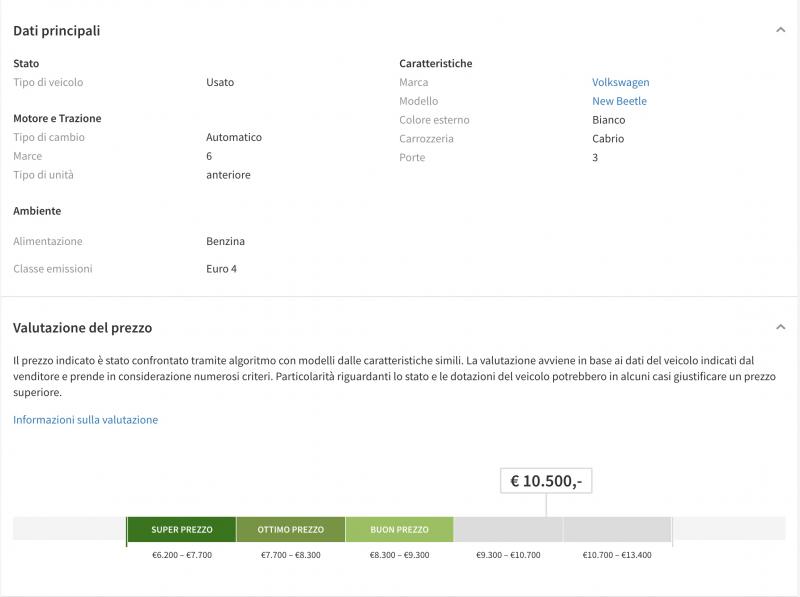Click the light green BUON PREZZO segment

399,529
